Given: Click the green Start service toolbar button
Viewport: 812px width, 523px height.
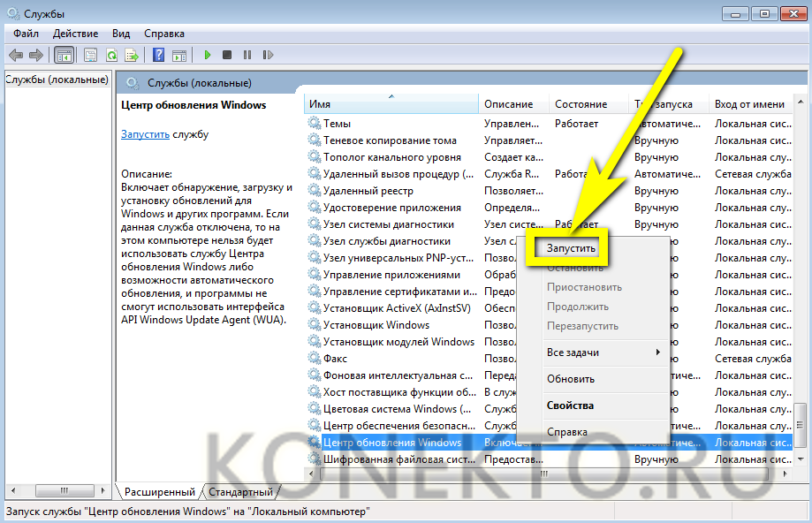Looking at the screenshot, I should 207,55.
